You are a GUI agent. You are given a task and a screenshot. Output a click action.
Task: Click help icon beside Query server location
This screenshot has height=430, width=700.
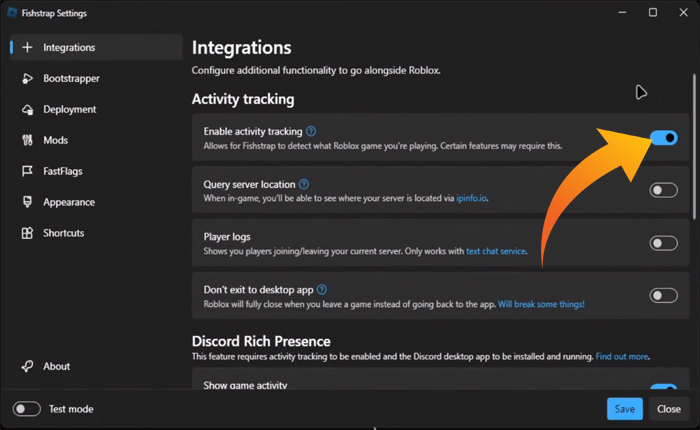click(x=304, y=184)
